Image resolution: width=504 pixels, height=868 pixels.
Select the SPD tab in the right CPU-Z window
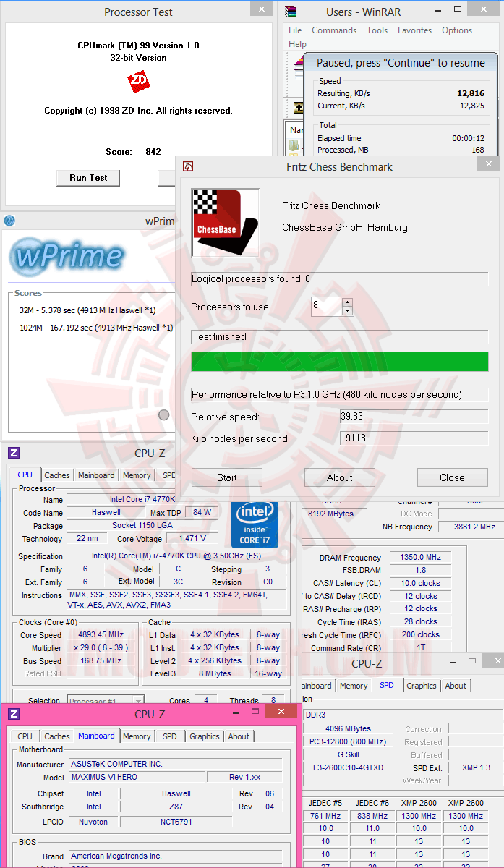point(387,685)
